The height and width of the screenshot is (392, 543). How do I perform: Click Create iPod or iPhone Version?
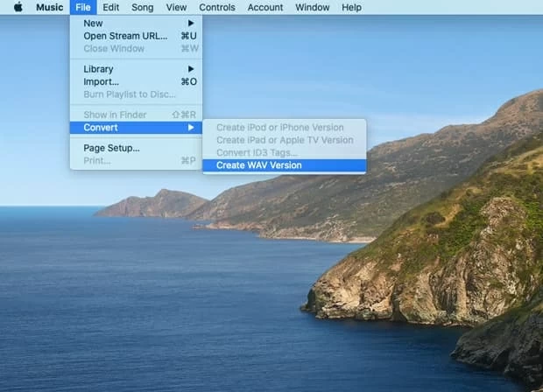point(285,128)
